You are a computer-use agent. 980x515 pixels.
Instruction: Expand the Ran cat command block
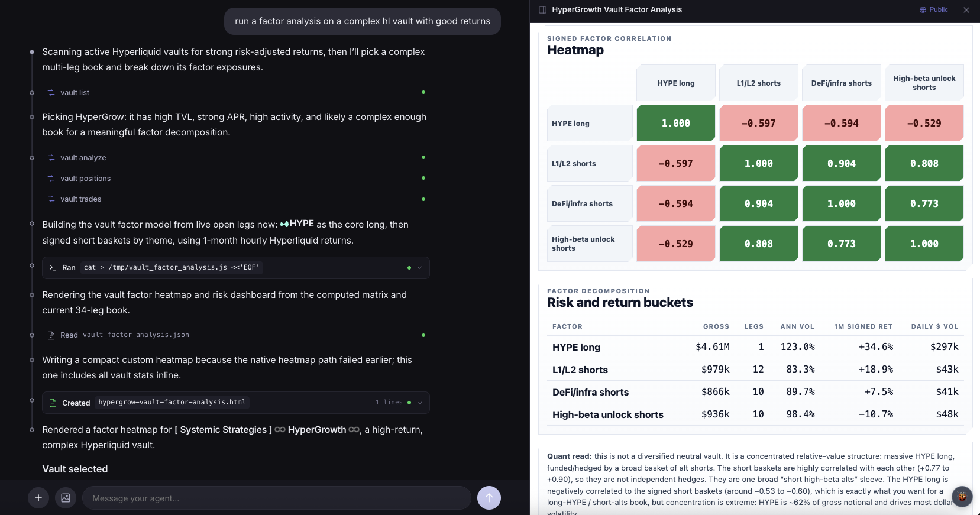(x=420, y=268)
